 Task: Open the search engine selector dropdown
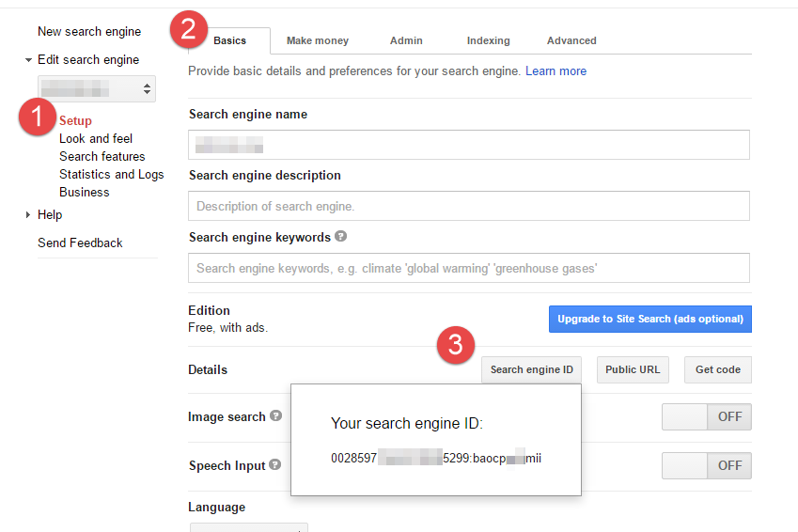97,89
